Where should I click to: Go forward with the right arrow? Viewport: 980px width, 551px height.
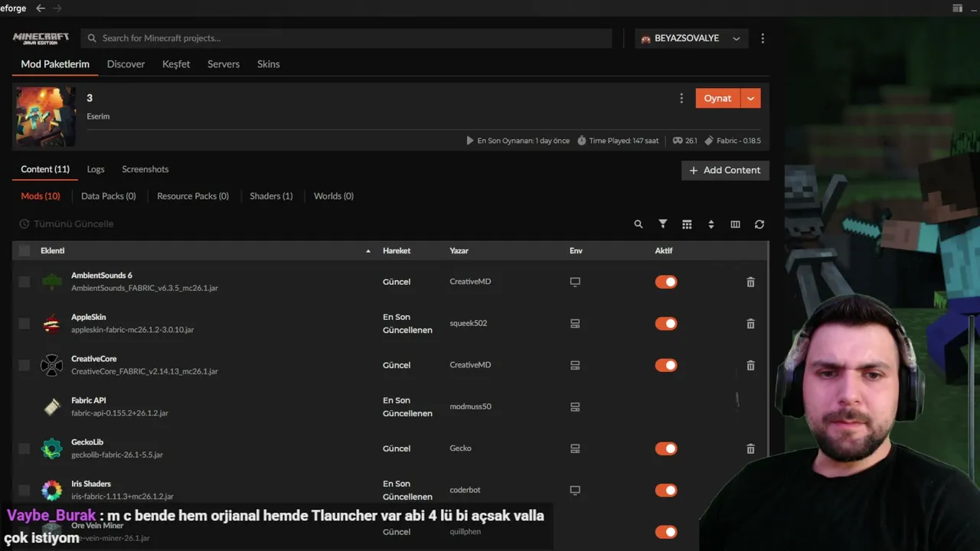pos(57,8)
